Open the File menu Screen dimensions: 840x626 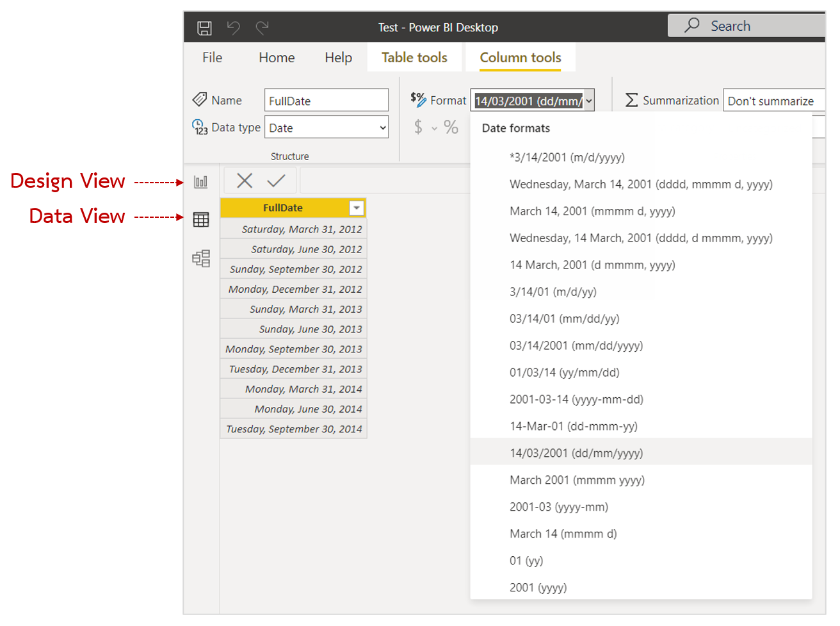211,57
